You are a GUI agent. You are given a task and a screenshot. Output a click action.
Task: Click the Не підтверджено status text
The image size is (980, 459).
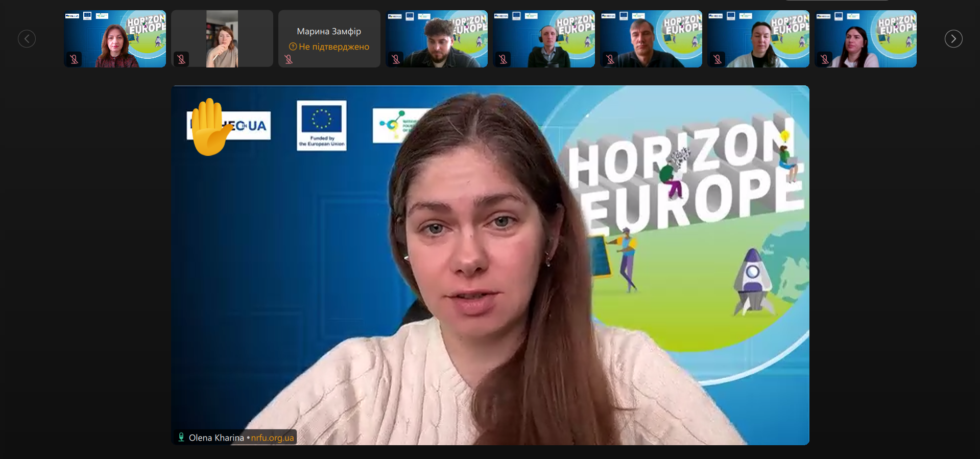[333, 47]
